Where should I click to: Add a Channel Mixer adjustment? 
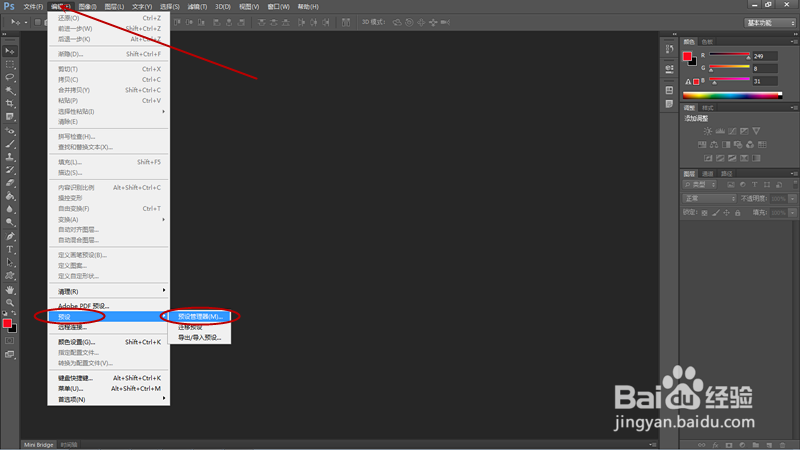tap(750, 144)
